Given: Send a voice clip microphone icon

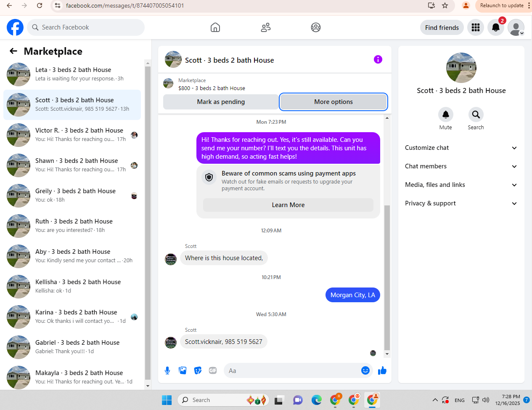Looking at the screenshot, I should point(167,370).
